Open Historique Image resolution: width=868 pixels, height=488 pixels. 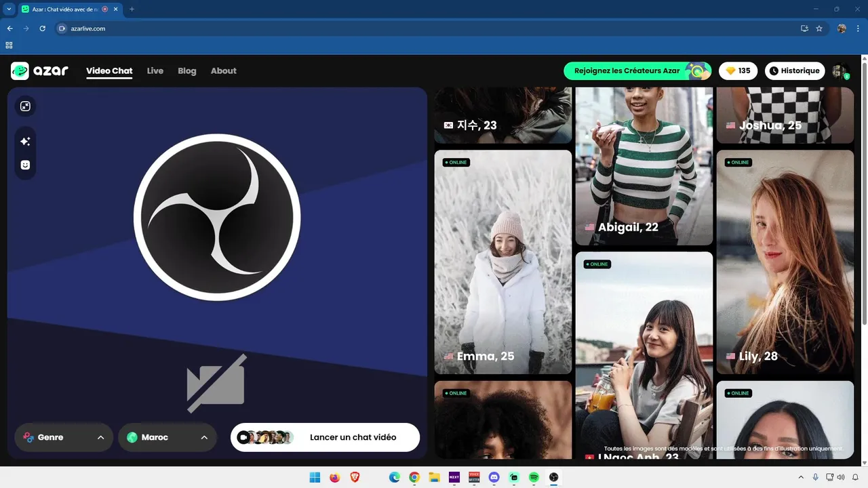(x=795, y=70)
